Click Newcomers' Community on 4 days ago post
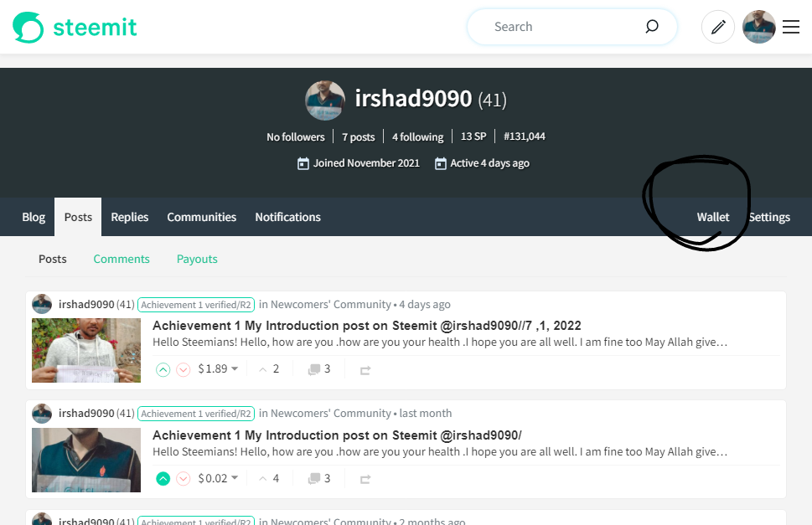 (331, 304)
